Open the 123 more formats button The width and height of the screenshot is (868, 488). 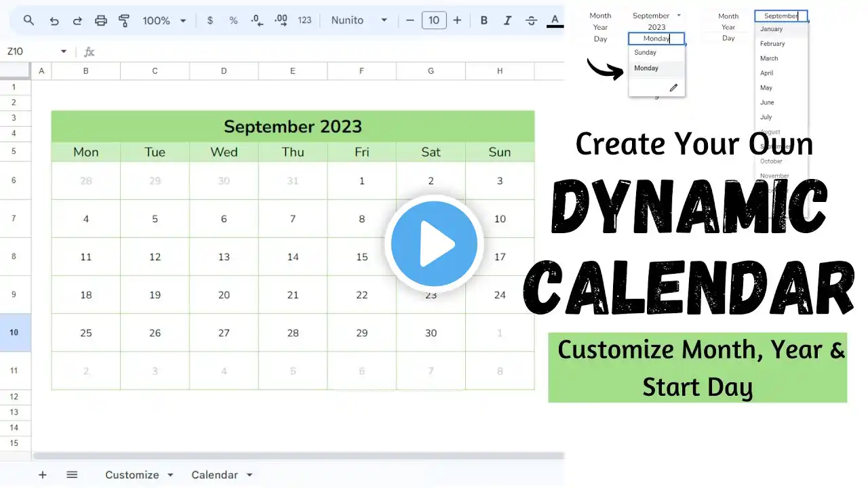point(305,20)
